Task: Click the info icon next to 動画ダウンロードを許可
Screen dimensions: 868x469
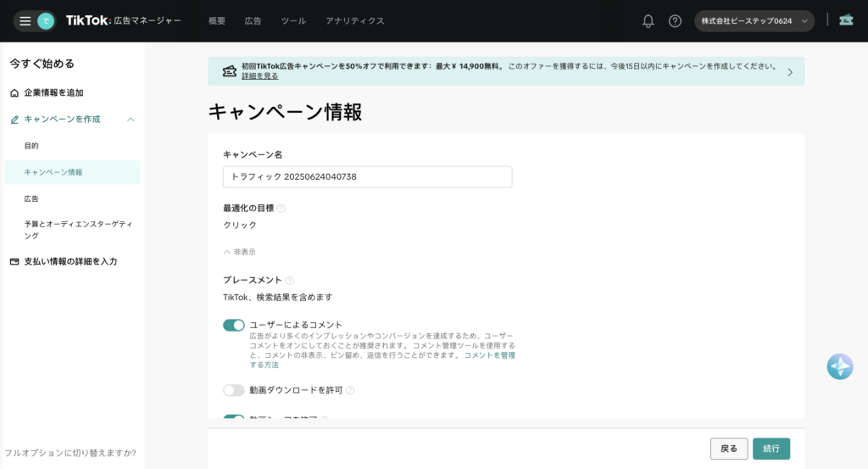Action: coord(350,390)
